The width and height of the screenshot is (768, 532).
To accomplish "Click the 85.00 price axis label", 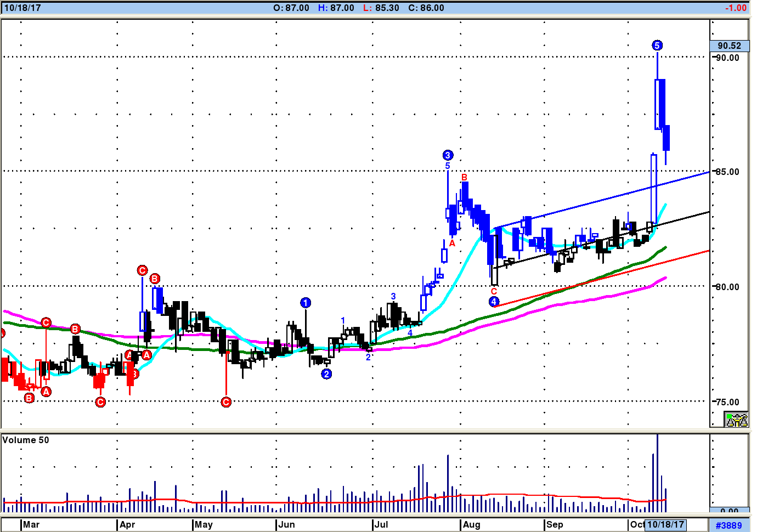I will point(727,172).
